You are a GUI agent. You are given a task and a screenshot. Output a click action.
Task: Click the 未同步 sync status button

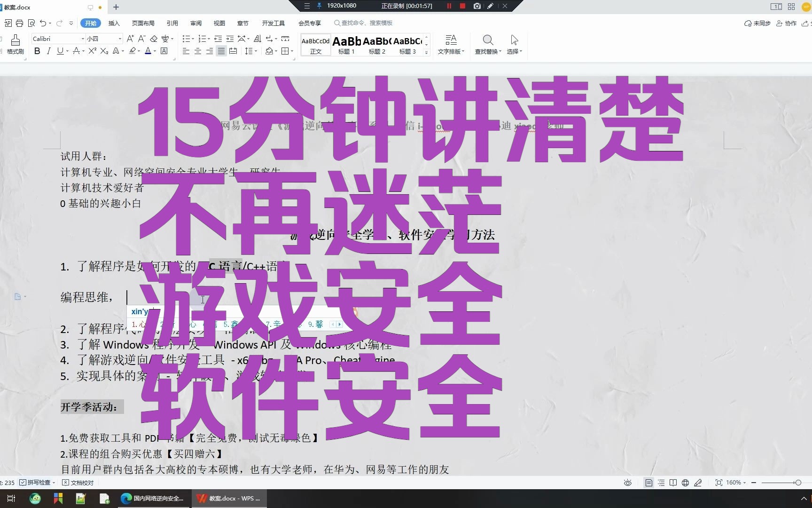(x=757, y=23)
